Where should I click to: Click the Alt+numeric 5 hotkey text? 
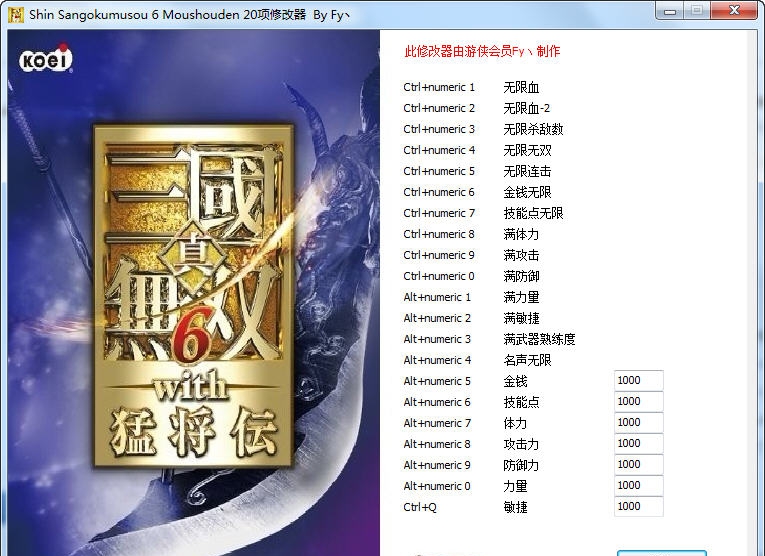[437, 381]
